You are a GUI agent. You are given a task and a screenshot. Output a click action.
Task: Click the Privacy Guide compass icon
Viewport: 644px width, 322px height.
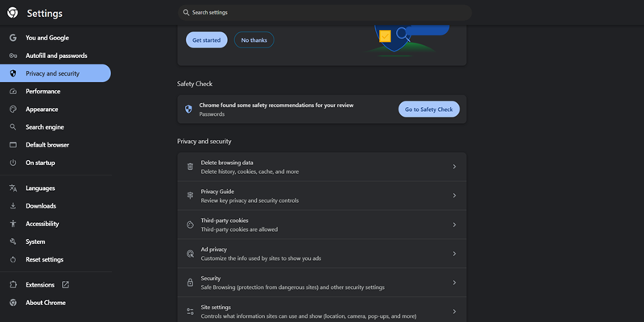(x=190, y=196)
